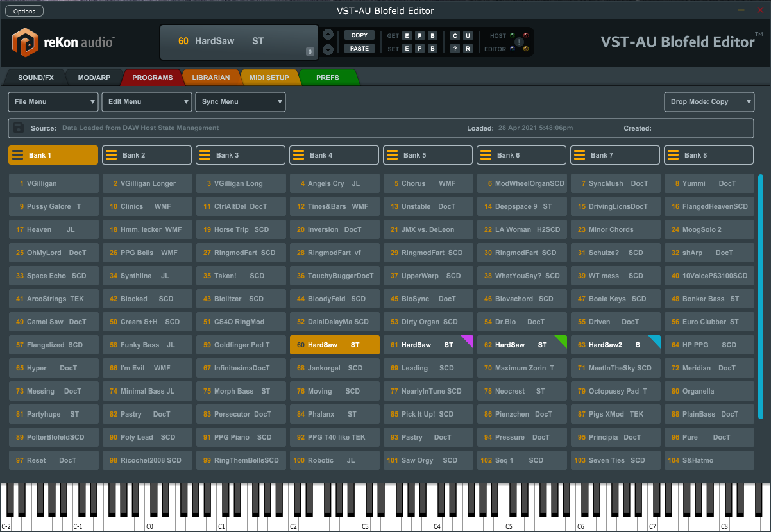Image resolution: width=771 pixels, height=532 pixels.
Task: Click purple corner marker on slot 61
Action: point(469,340)
